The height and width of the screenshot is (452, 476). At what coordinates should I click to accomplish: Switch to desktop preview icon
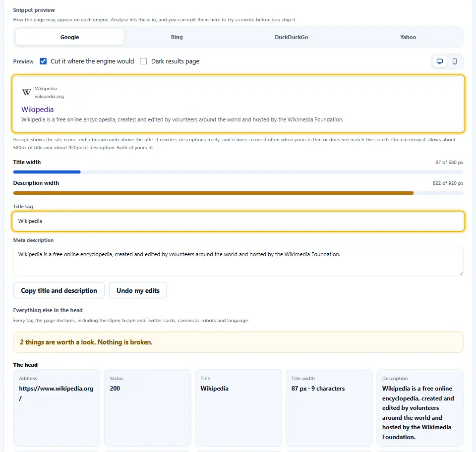coord(440,61)
